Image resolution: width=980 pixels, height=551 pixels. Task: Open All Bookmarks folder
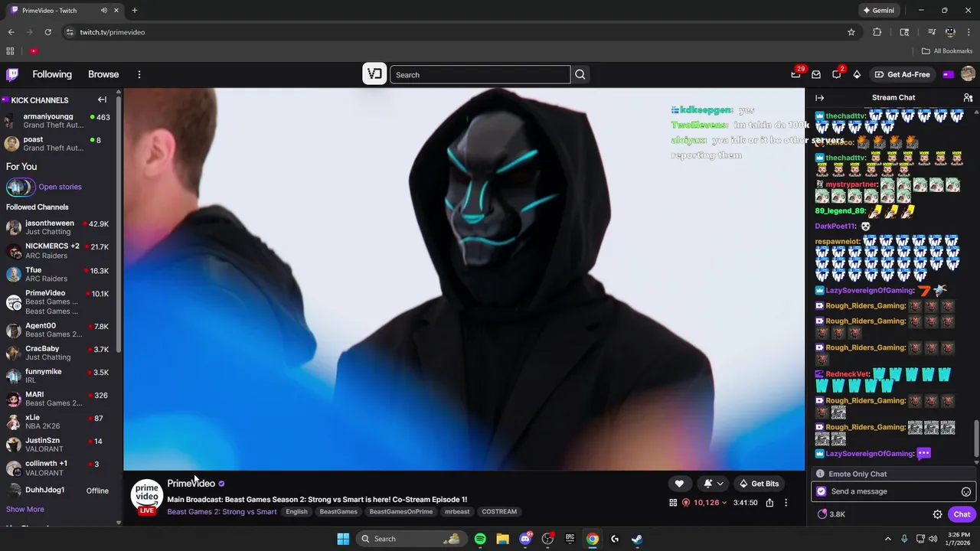click(x=947, y=51)
